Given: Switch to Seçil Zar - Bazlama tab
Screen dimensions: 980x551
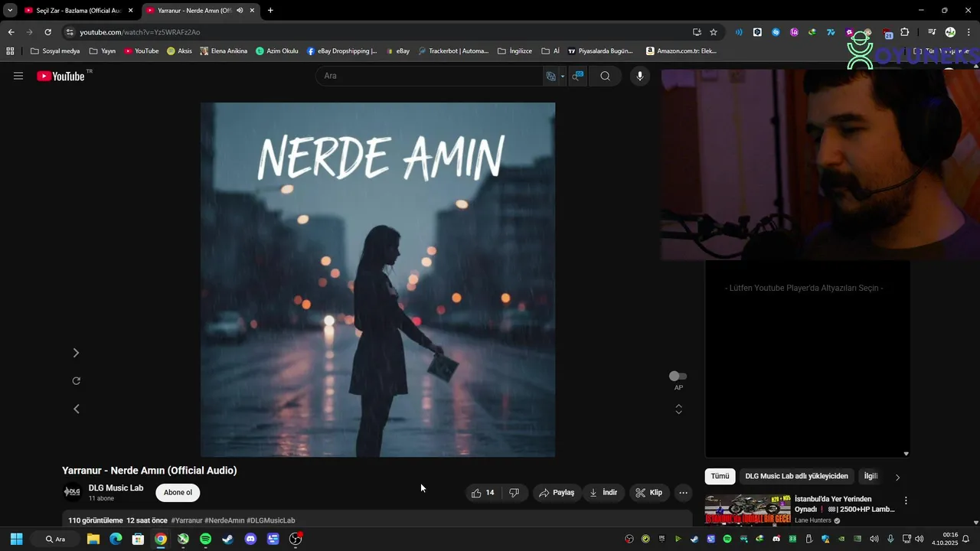Looking at the screenshot, I should coord(79,11).
